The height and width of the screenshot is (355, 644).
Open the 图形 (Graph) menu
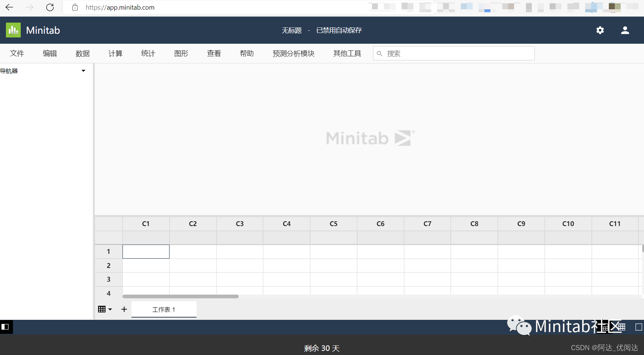tap(181, 53)
